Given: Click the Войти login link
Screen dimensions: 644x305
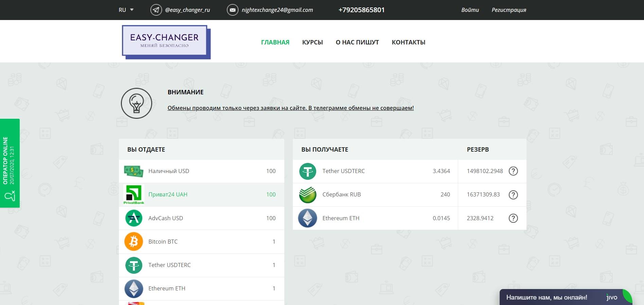Looking at the screenshot, I should tap(470, 10).
